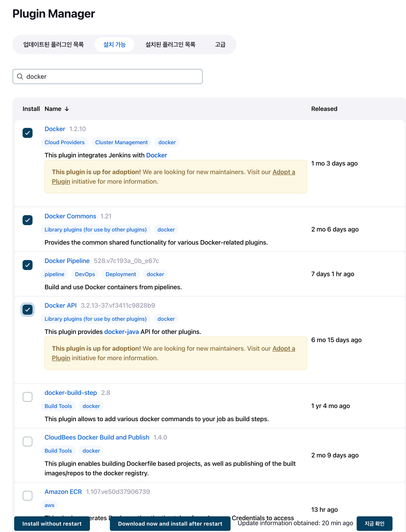
Task: Select CloudBees Docker Build and Publish checkbox
Action: pos(28,442)
